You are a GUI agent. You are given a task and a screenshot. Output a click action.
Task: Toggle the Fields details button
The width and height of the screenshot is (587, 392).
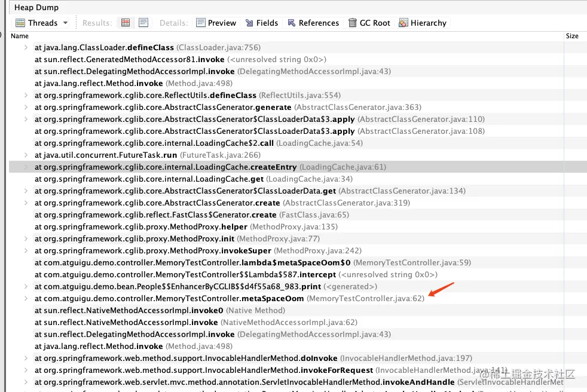262,23
